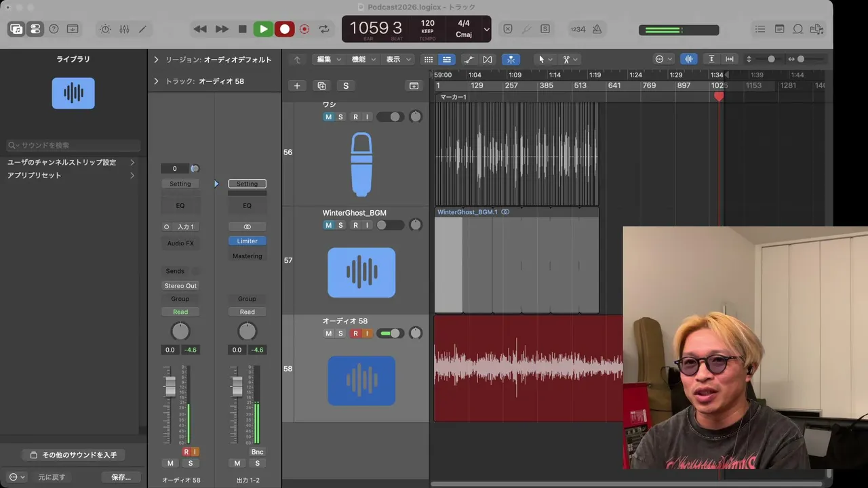Open Quick Help question mark icon
868x488 pixels.
point(54,29)
